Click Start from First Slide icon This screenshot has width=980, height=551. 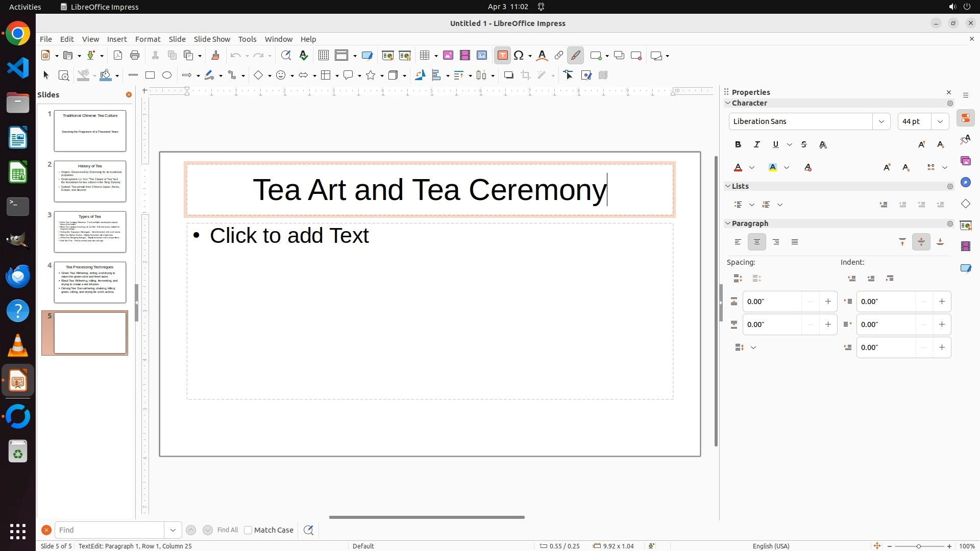coord(387,56)
